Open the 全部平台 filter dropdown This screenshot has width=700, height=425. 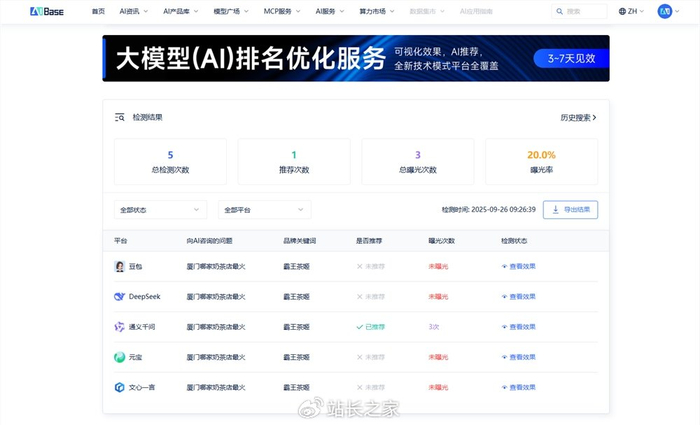click(x=264, y=210)
